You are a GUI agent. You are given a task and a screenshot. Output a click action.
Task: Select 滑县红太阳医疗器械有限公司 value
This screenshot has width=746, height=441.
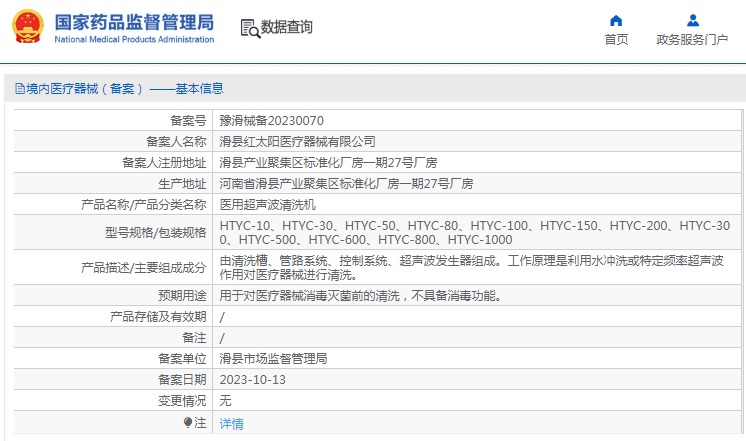tap(297, 142)
